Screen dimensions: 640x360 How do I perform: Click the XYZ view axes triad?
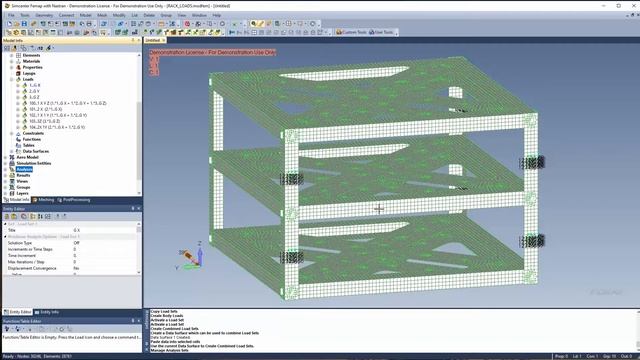191,256
